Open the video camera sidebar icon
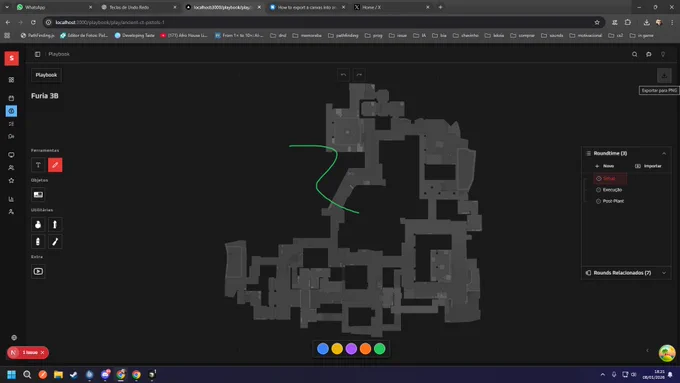This screenshot has height=383, width=680. tap(11, 137)
